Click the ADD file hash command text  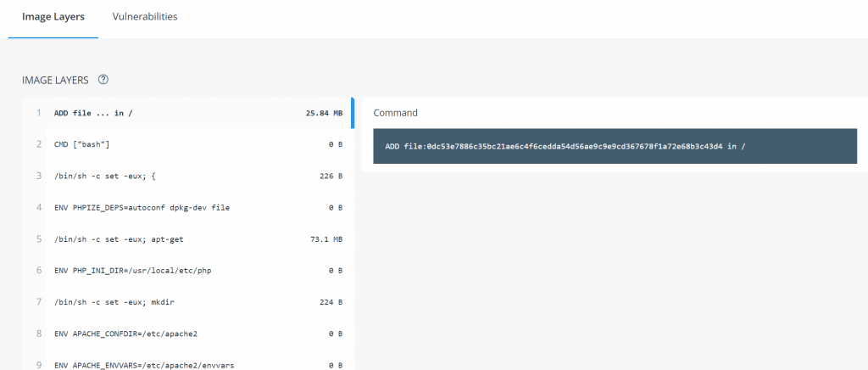click(x=565, y=146)
